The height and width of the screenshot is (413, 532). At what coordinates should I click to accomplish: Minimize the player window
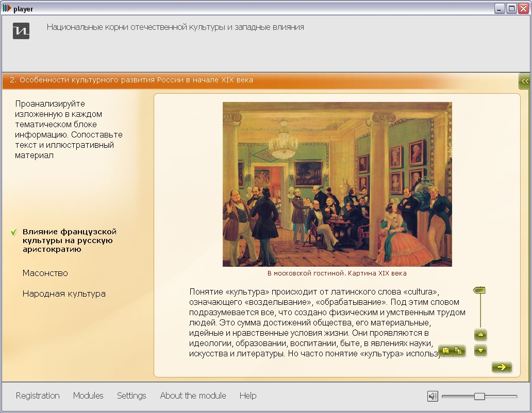click(x=499, y=8)
